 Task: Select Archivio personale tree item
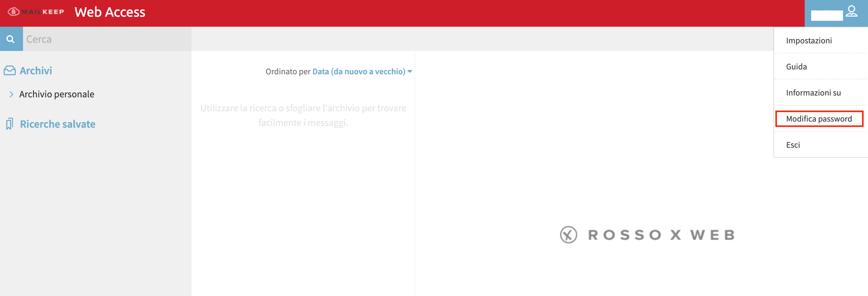pyautogui.click(x=57, y=94)
